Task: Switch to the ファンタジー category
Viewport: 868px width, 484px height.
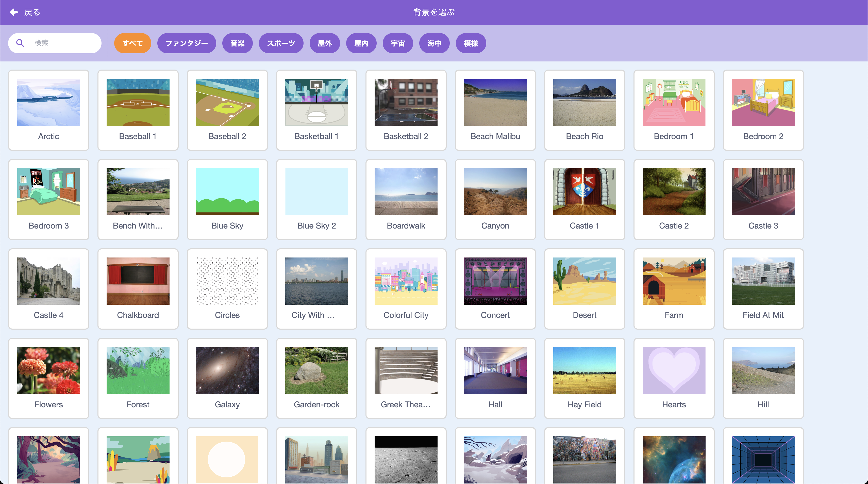Action: tap(187, 43)
